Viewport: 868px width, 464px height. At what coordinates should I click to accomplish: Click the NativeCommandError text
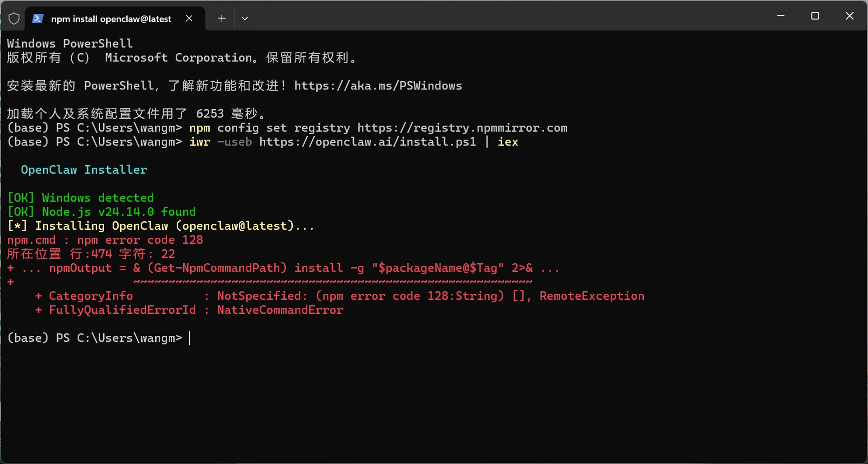280,310
